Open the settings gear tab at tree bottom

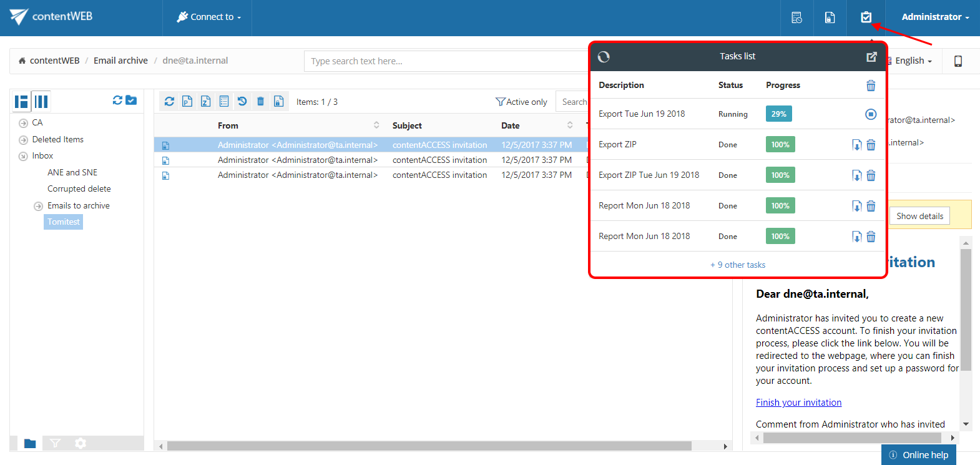pos(81,443)
